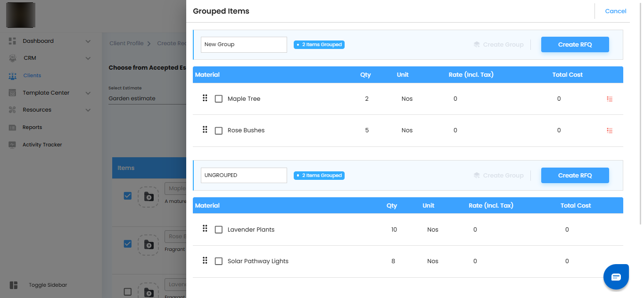Click drag handle icon beside Solar Pathway Lights
The image size is (644, 298).
point(205,260)
